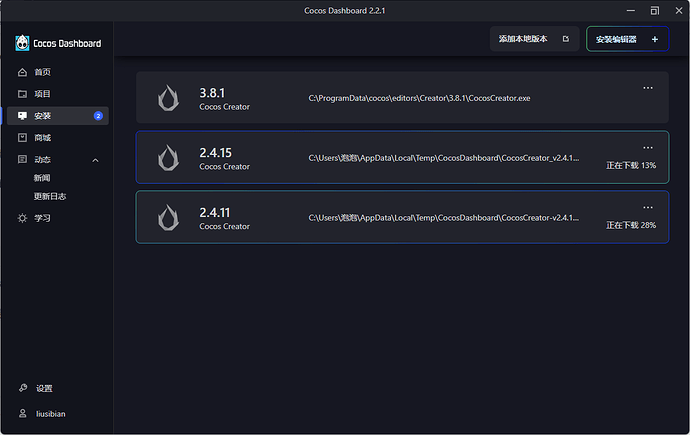690x435 pixels.
Task: Click the store icon beside 商城
Action: click(x=22, y=138)
